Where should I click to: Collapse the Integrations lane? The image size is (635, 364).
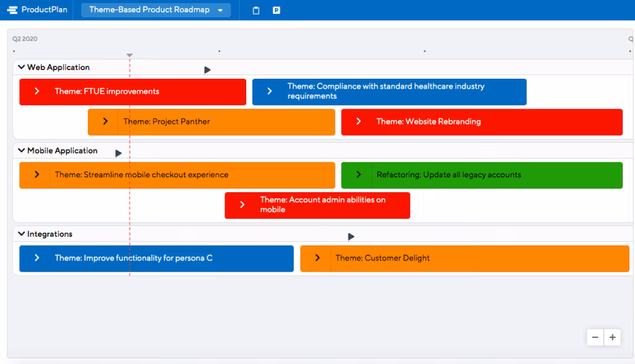[x=20, y=234]
